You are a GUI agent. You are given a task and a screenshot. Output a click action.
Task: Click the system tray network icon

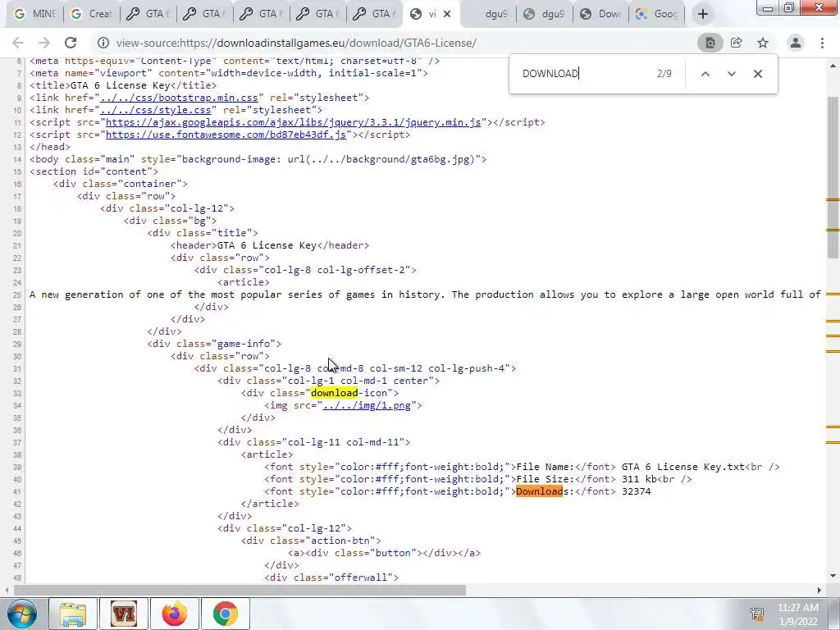point(757,614)
